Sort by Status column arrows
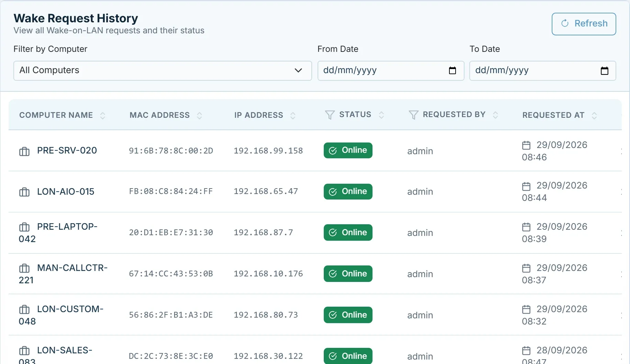The width and height of the screenshot is (630, 364). (381, 115)
